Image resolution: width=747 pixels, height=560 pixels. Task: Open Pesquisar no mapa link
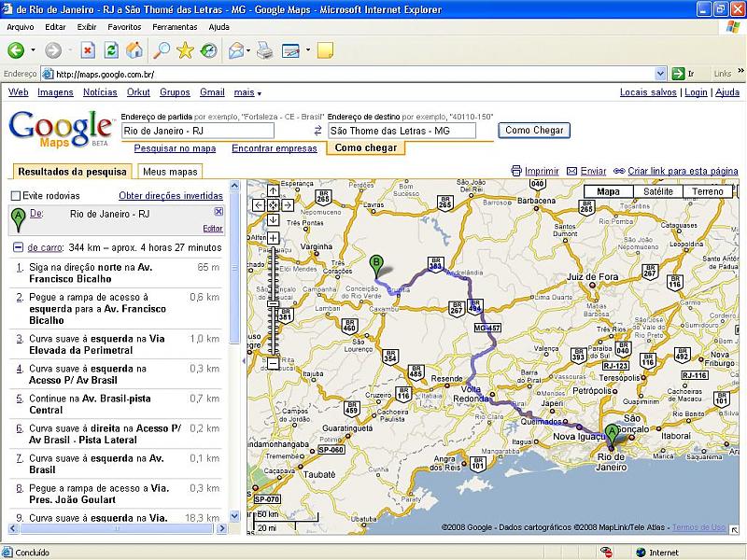(175, 148)
